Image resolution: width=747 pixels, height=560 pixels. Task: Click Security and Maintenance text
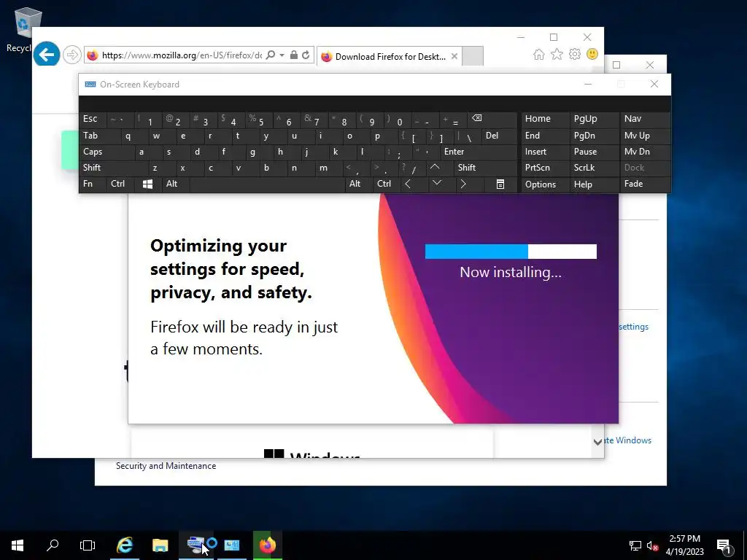(x=166, y=466)
